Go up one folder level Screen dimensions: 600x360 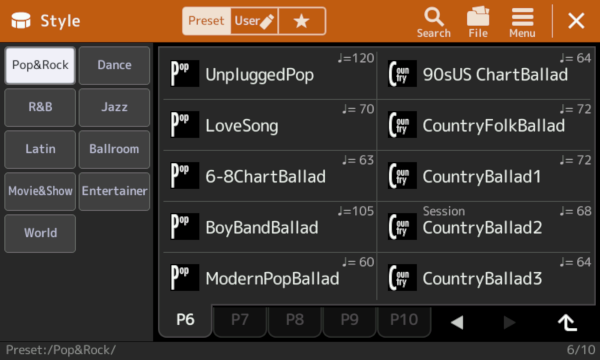click(x=567, y=323)
